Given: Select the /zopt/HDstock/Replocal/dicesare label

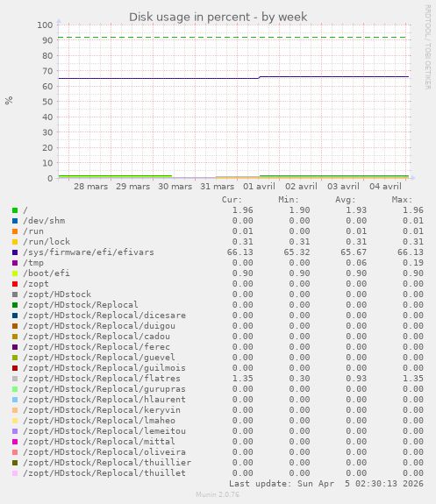Looking at the screenshot, I should coord(104,316).
